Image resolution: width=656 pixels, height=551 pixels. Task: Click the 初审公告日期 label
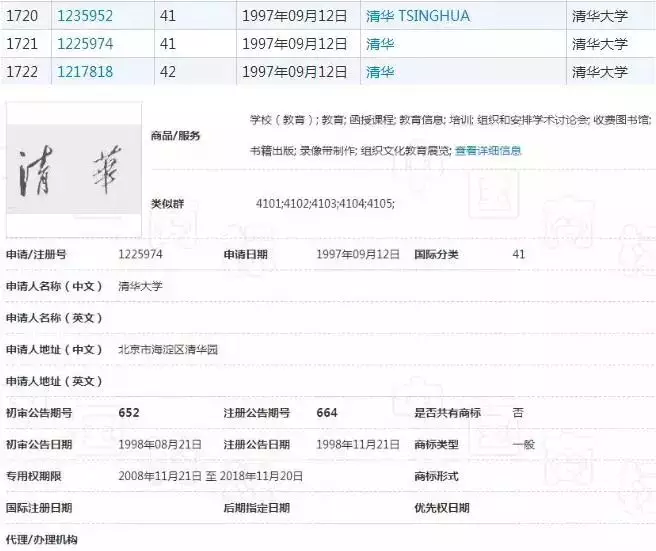click(x=39, y=444)
